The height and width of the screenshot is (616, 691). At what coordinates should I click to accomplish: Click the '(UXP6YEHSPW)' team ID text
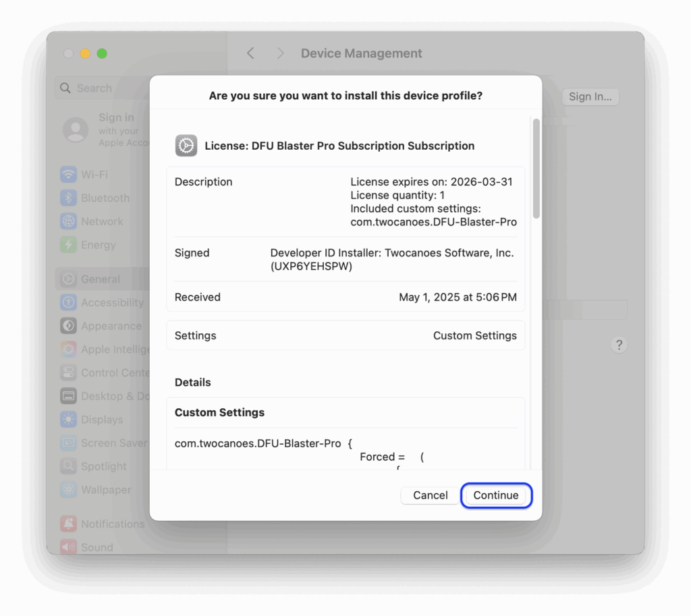point(311,266)
